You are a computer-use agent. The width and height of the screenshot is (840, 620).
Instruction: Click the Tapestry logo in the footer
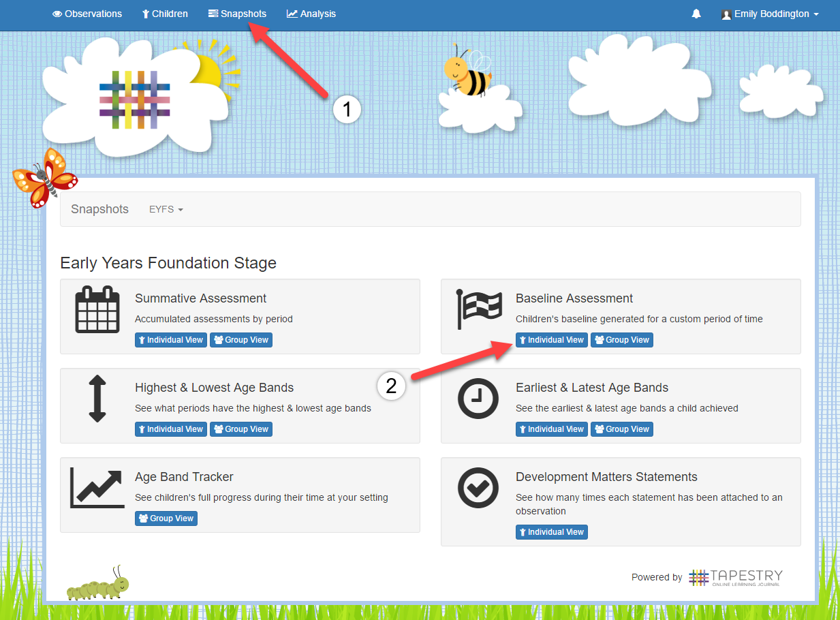point(736,577)
